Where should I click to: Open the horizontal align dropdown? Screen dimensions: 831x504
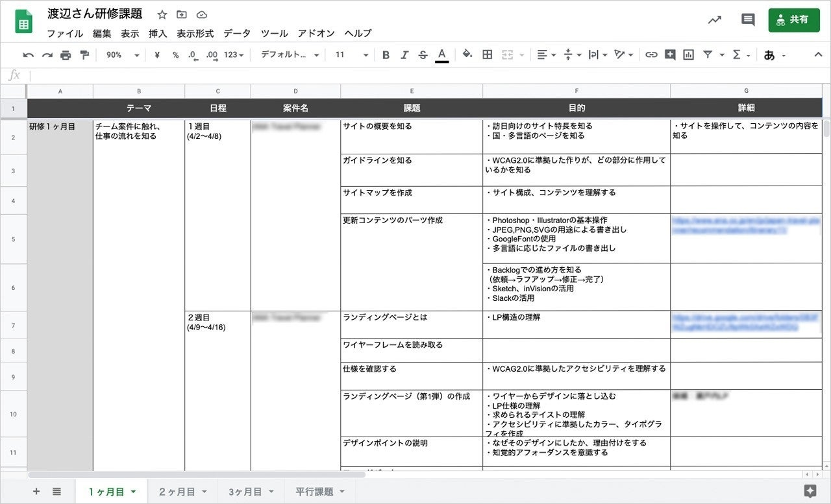pos(547,55)
